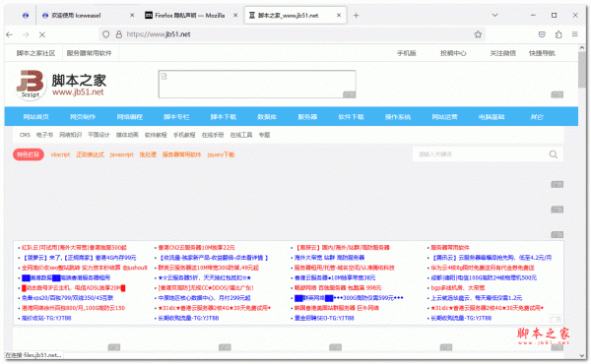591x364 pixels.
Task: Click the CMS sub-navigation link
Action: click(x=25, y=135)
